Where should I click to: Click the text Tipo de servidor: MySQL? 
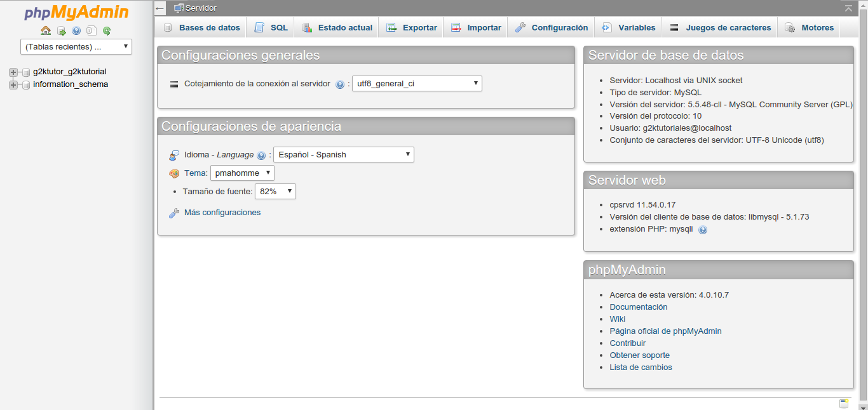[x=656, y=92]
